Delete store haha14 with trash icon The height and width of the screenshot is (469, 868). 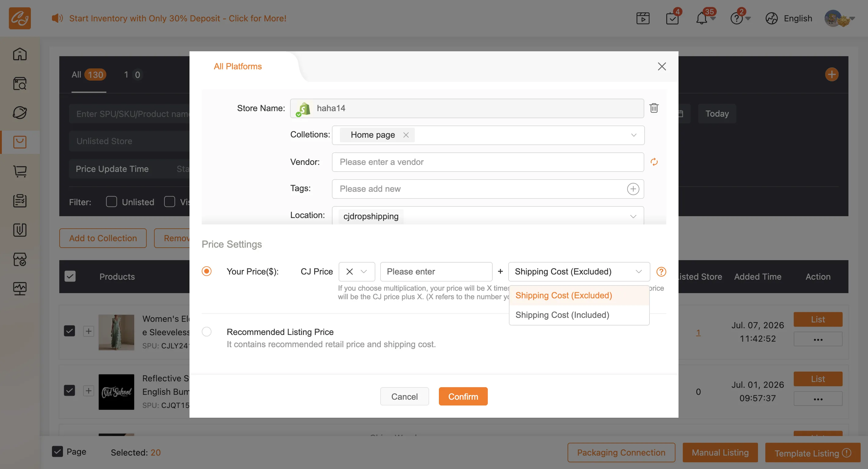(654, 108)
